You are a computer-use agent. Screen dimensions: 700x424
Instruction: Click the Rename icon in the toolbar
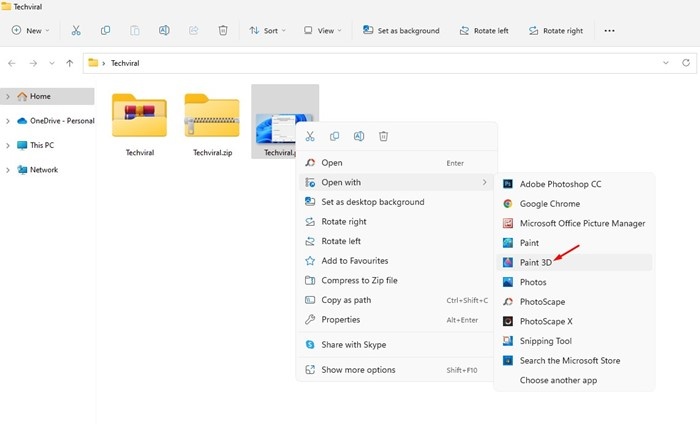[164, 30]
